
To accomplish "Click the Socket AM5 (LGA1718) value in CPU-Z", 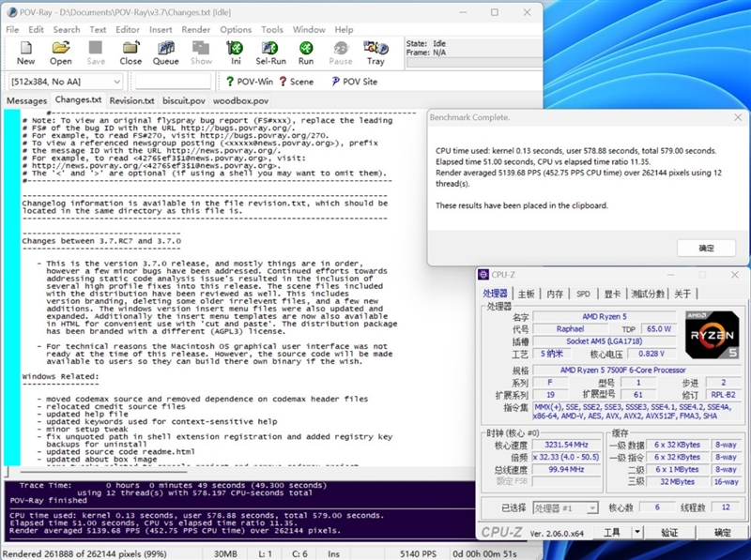I will click(x=604, y=341).
